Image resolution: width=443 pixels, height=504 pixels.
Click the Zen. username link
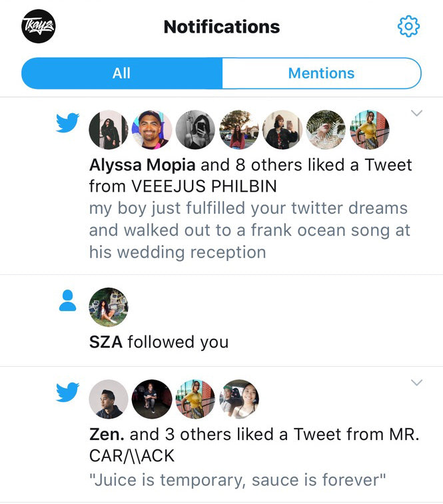pos(107,434)
